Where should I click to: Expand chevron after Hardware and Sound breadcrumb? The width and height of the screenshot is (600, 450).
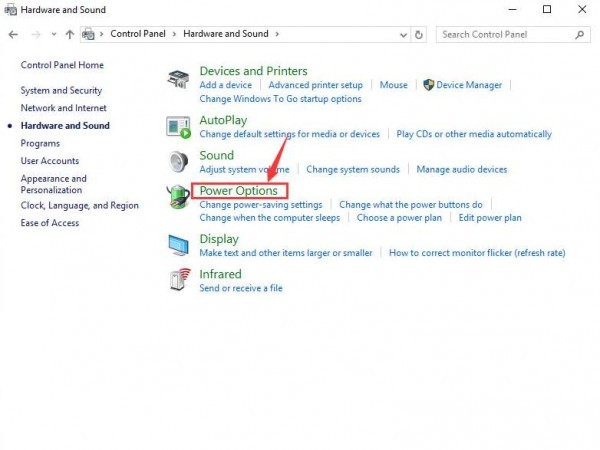pyautogui.click(x=277, y=34)
